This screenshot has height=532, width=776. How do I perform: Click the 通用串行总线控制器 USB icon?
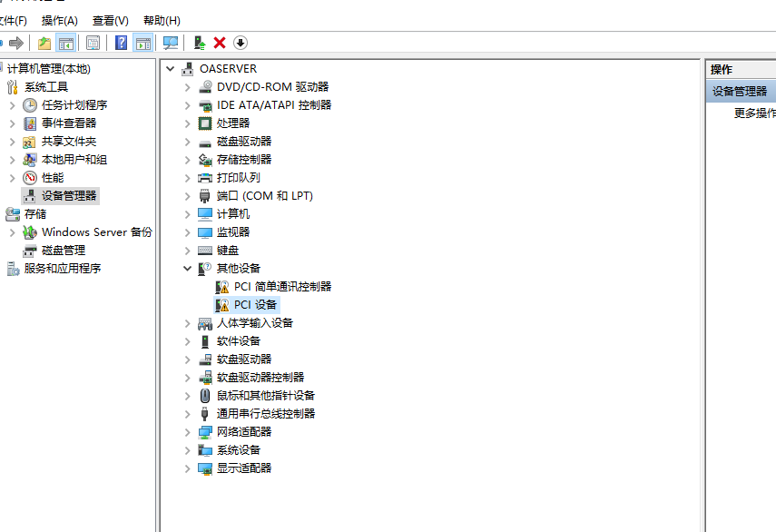205,414
